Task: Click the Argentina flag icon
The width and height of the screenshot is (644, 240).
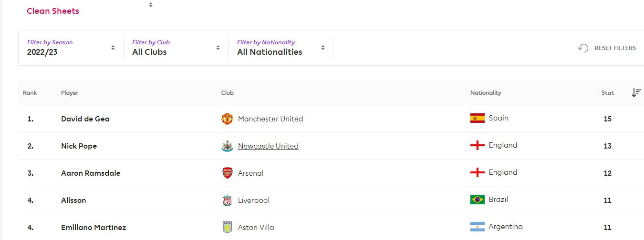Action: tap(478, 227)
